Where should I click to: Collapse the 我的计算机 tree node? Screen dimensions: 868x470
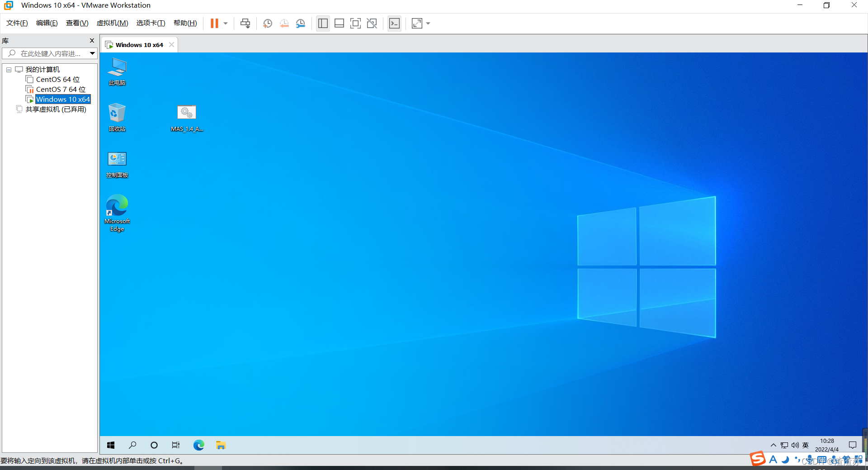click(x=9, y=70)
